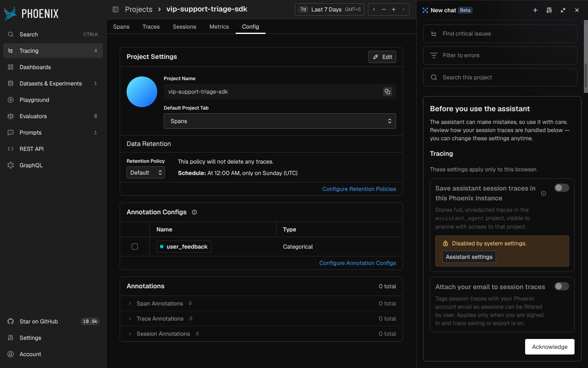588x368 pixels.
Task: Switch to the Sessions tab
Action: pos(185,27)
